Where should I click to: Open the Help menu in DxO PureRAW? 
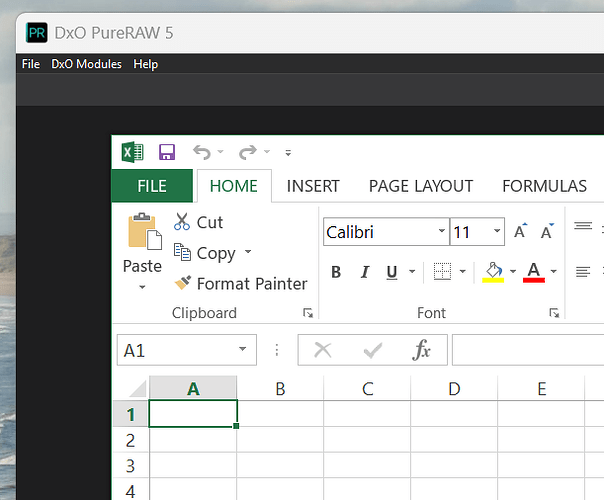[x=145, y=64]
